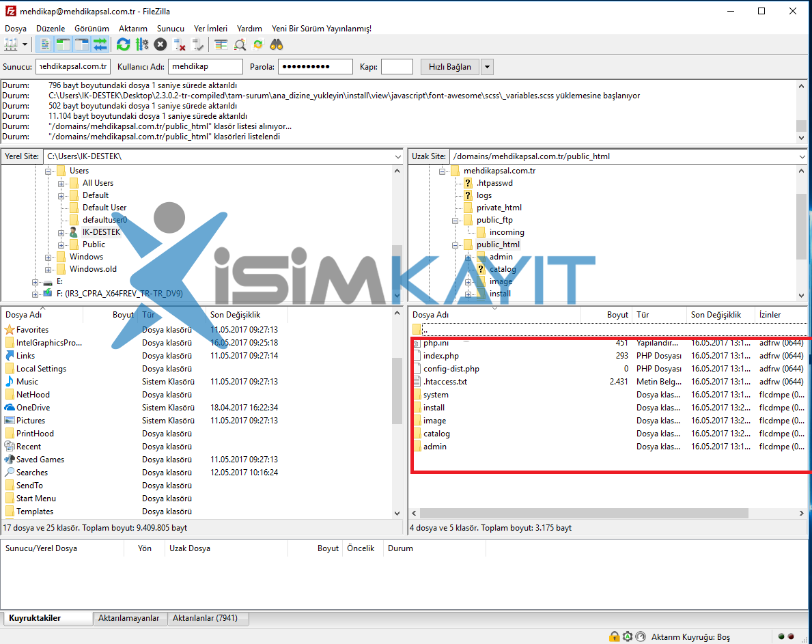Open the Sunucu menu
Screen dimensions: 812x644
click(171, 29)
